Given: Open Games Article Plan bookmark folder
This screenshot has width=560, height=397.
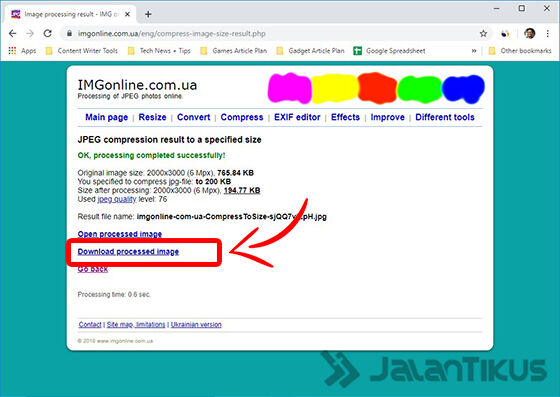Looking at the screenshot, I should tap(234, 51).
